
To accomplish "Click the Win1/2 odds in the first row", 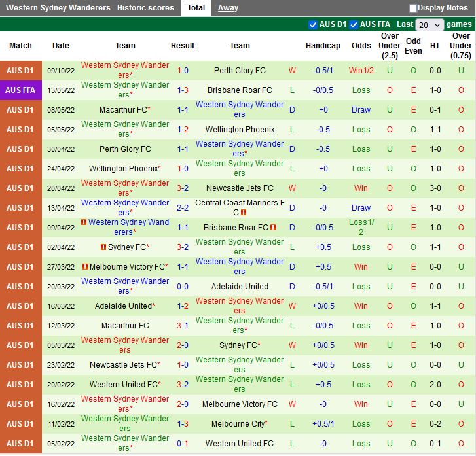I will tap(361, 71).
